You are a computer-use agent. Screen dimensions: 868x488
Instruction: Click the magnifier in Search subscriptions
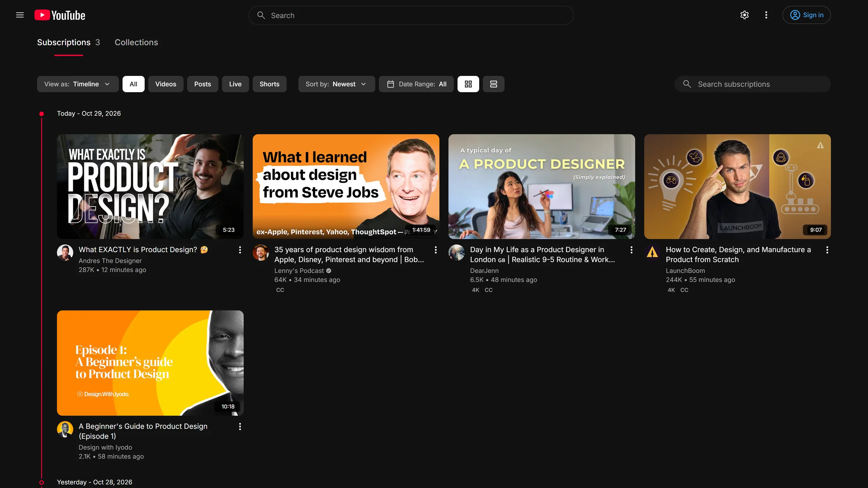[687, 84]
